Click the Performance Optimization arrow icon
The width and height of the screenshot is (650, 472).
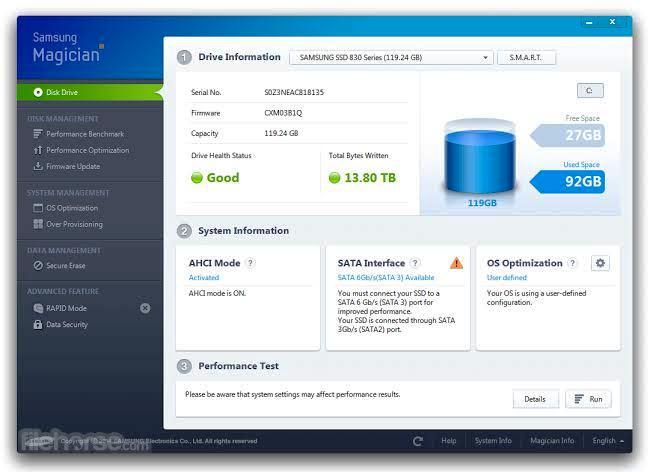click(38, 150)
